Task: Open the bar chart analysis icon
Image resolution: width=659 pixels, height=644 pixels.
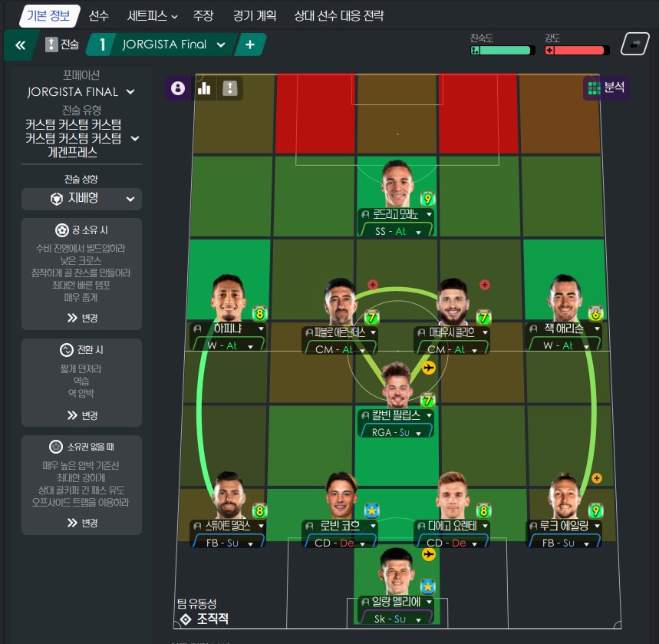Action: click(204, 88)
